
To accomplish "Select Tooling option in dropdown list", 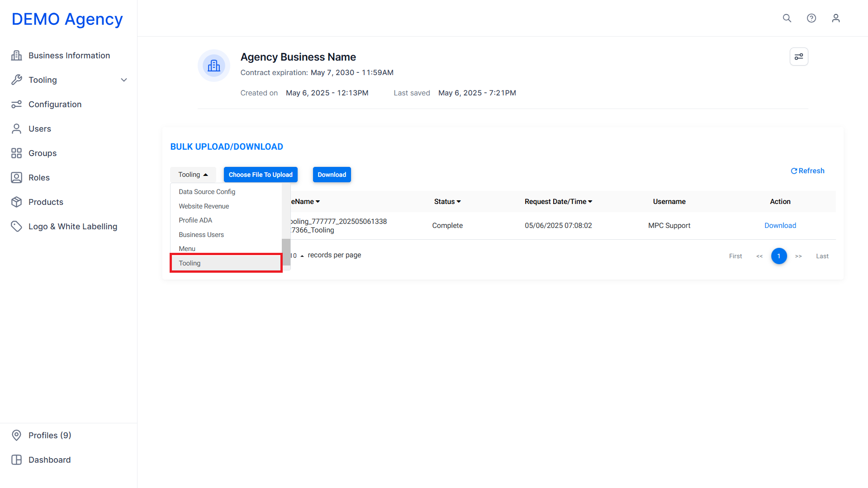I will click(226, 263).
